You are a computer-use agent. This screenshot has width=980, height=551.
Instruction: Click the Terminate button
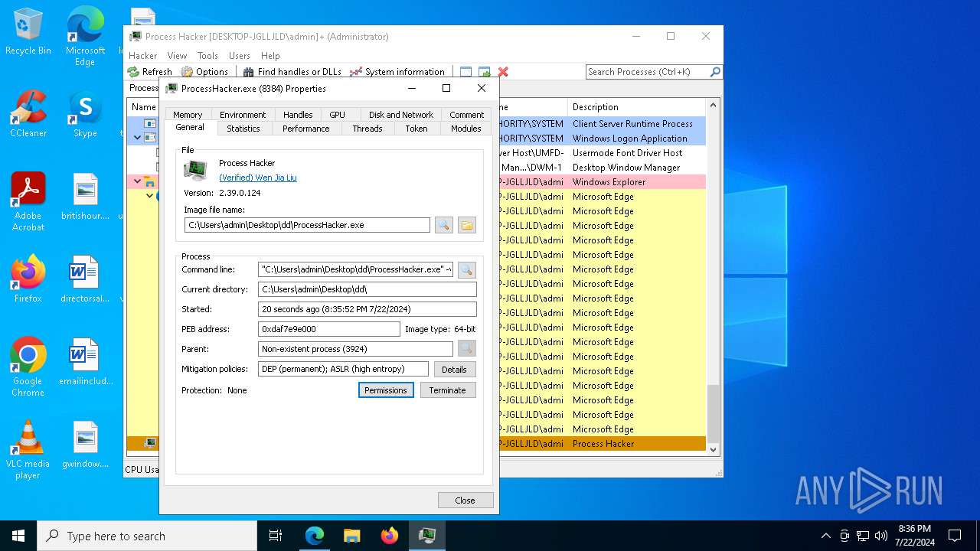tap(448, 390)
